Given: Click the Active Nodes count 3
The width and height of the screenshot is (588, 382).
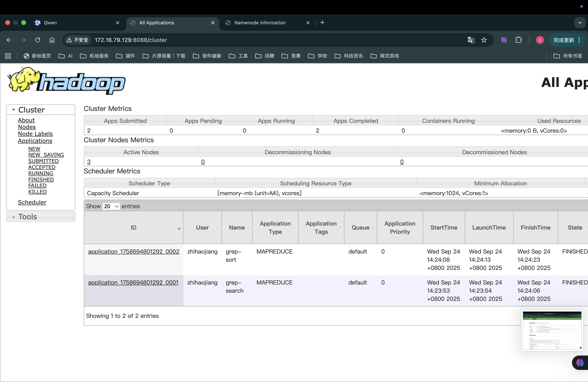Looking at the screenshot, I should tap(89, 162).
